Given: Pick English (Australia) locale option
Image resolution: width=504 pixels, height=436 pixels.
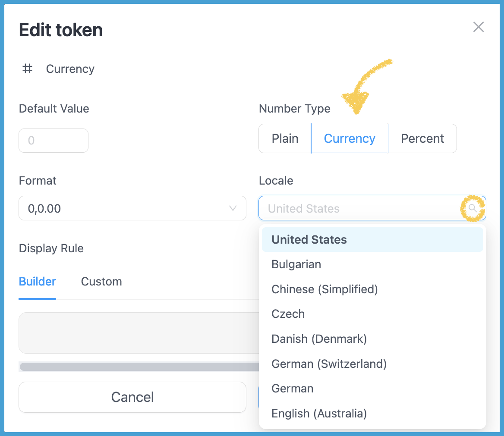Looking at the screenshot, I should coord(319,414).
